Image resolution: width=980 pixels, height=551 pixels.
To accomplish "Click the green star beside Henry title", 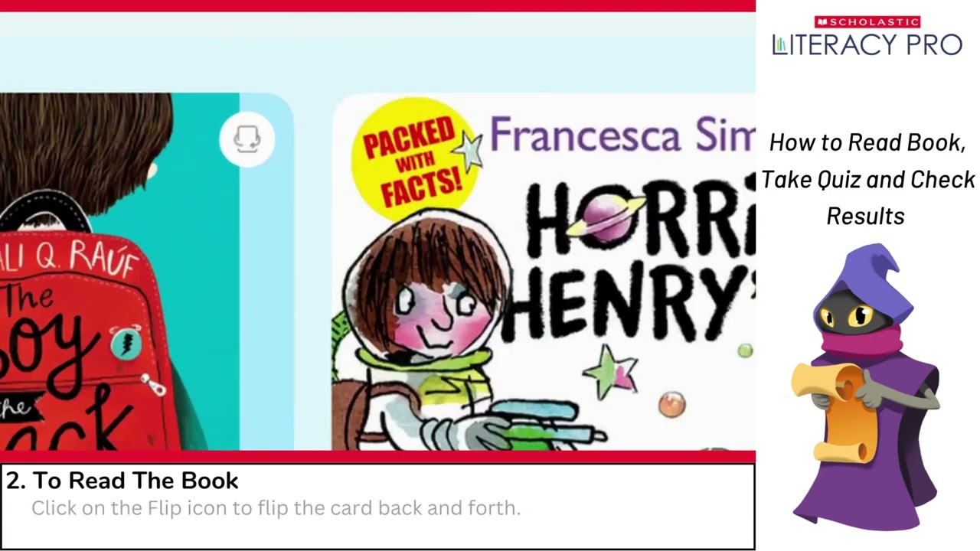I will [x=610, y=373].
